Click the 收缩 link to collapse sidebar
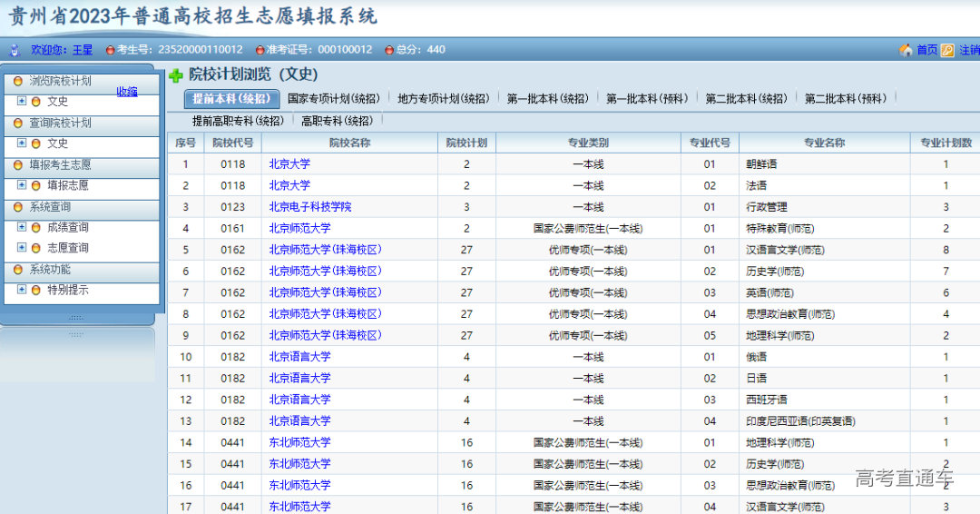This screenshot has width=980, height=514. (127, 92)
